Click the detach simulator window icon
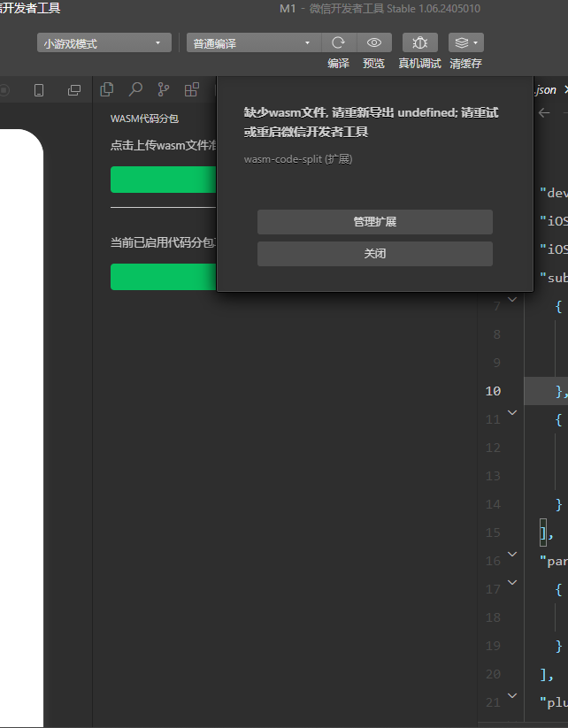 pyautogui.click(x=74, y=90)
